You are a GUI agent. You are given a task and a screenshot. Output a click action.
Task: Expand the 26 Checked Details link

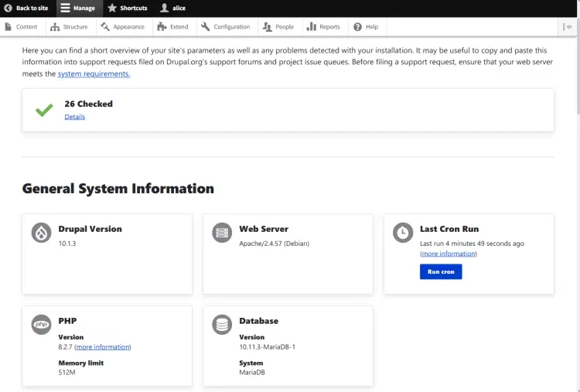74,117
